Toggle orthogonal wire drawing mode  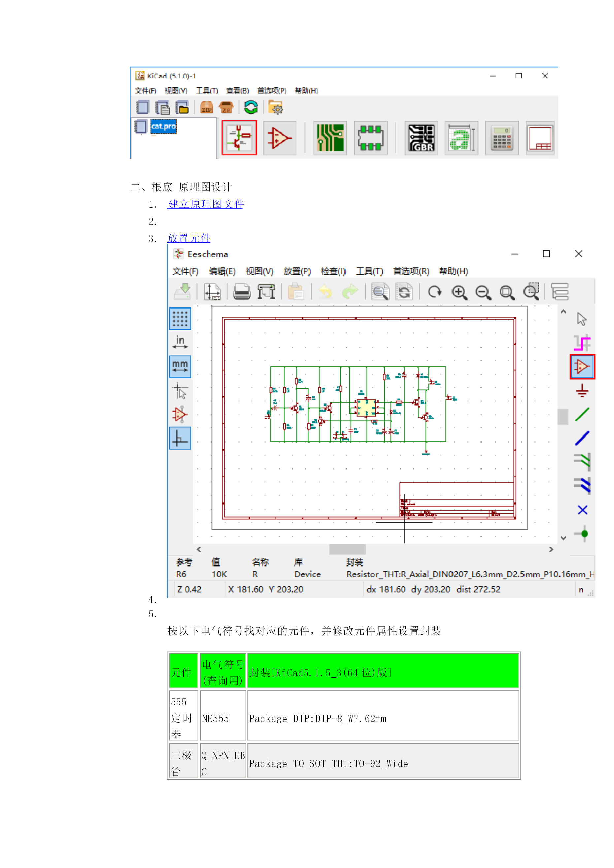[x=180, y=438]
